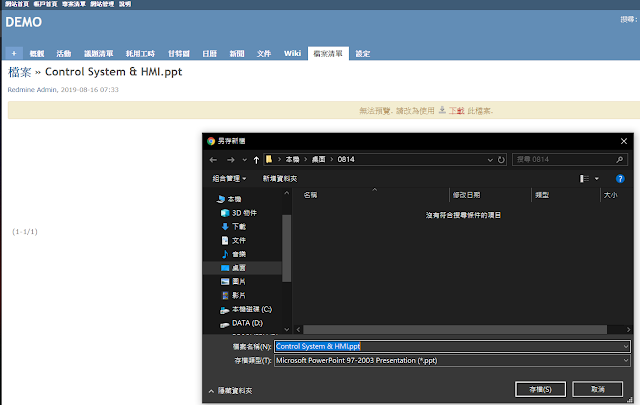Click the forward arrow in Save As dialog
Image resolution: width=640 pixels, height=405 pixels.
pyautogui.click(x=231, y=160)
